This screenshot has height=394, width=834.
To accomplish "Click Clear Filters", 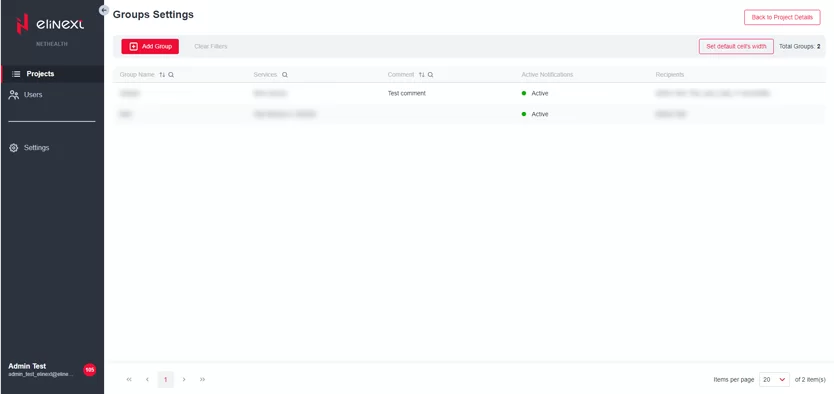I will (x=211, y=46).
